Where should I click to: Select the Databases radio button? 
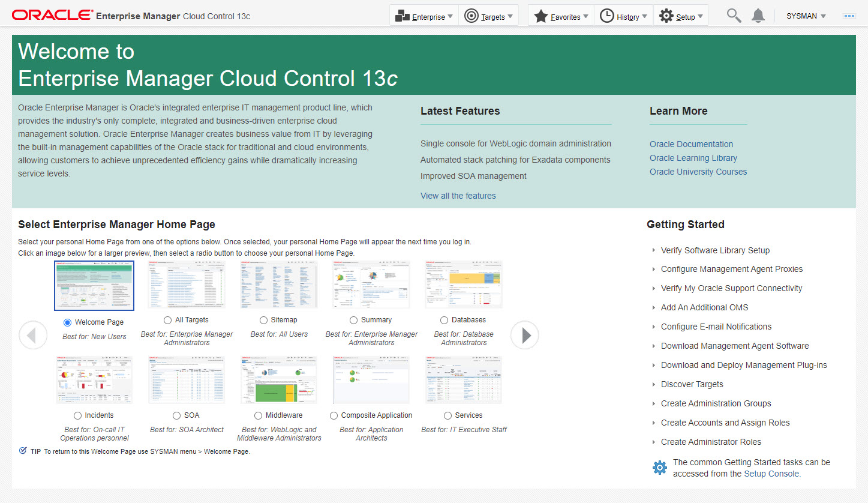click(444, 320)
